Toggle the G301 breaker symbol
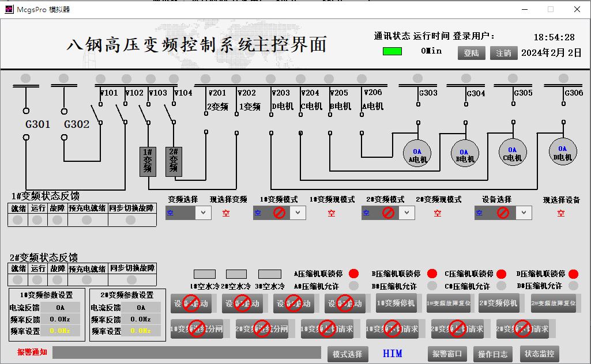The height and width of the screenshot is (364, 591). click(26, 124)
